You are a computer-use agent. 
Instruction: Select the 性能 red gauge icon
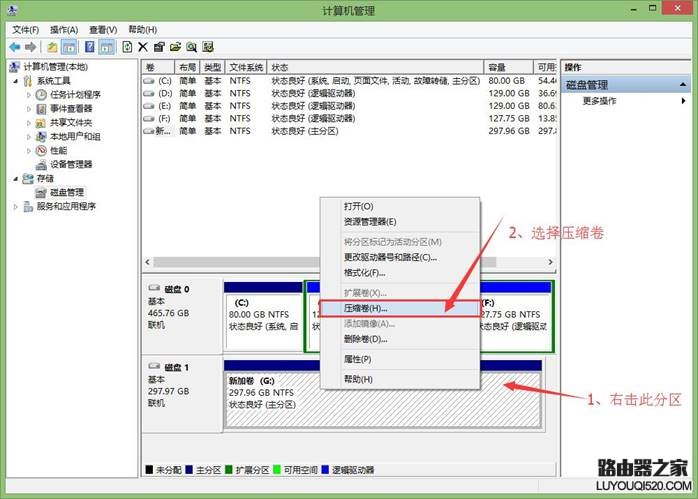(41, 150)
